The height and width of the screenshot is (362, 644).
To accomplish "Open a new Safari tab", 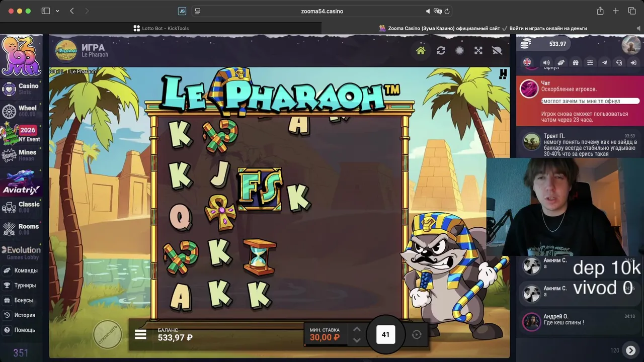I will pos(616,11).
